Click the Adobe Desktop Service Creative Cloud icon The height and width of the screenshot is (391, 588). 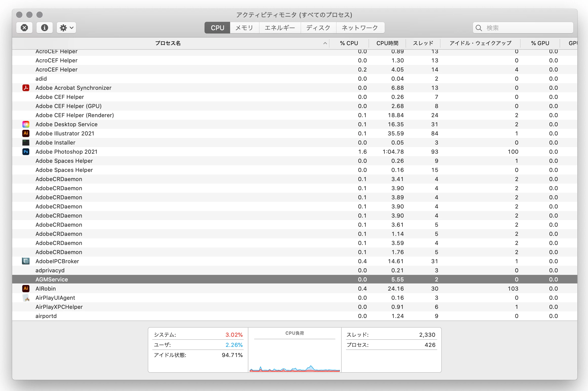coord(26,124)
